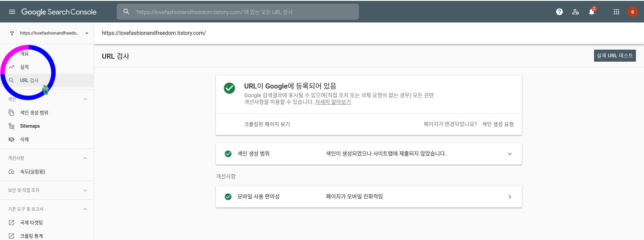
Task: Click the 국제 타겟팅 external link icon
Action: (11, 223)
